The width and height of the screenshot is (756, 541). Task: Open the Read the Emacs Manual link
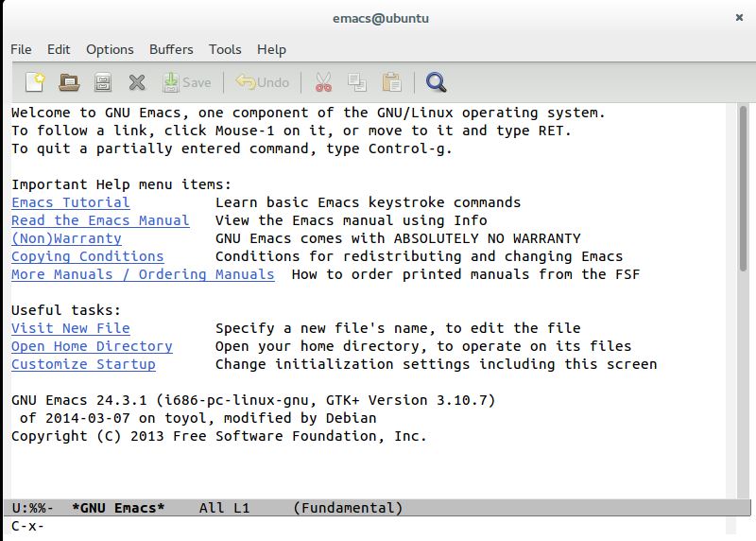coord(100,220)
